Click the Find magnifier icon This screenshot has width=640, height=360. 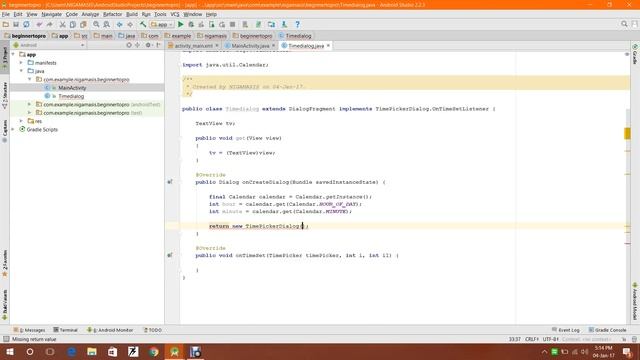point(96,24)
